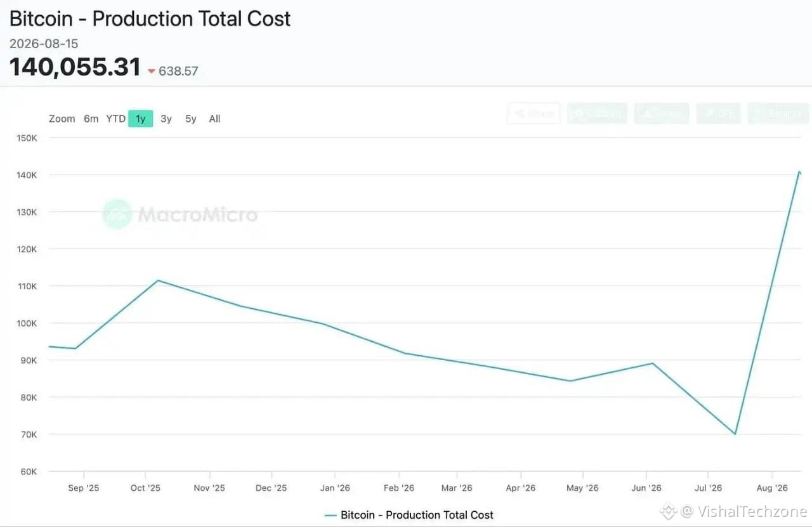The height and width of the screenshot is (527, 812).
Task: Click the line's 70K low point in July '26
Action: [735, 434]
